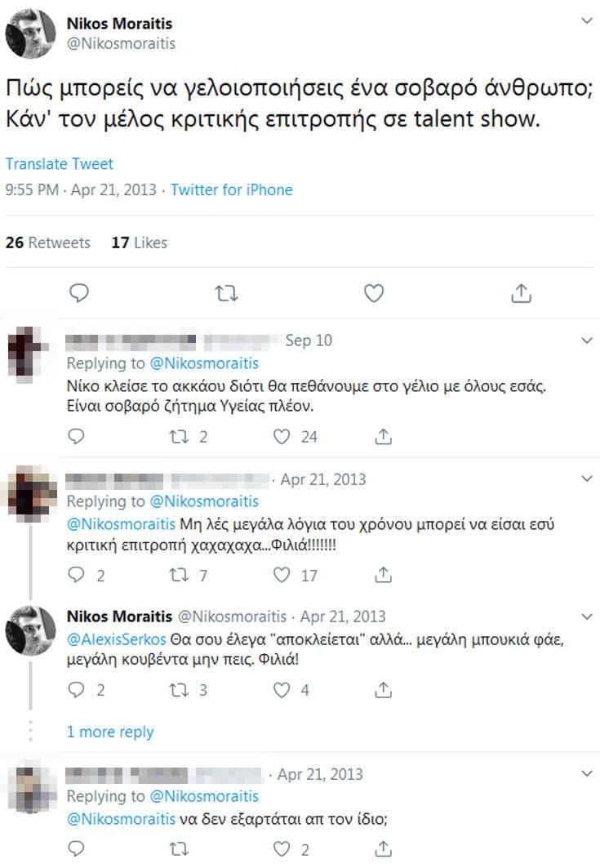
Task: Click the reply icon under the main tweet
Action: [x=79, y=292]
